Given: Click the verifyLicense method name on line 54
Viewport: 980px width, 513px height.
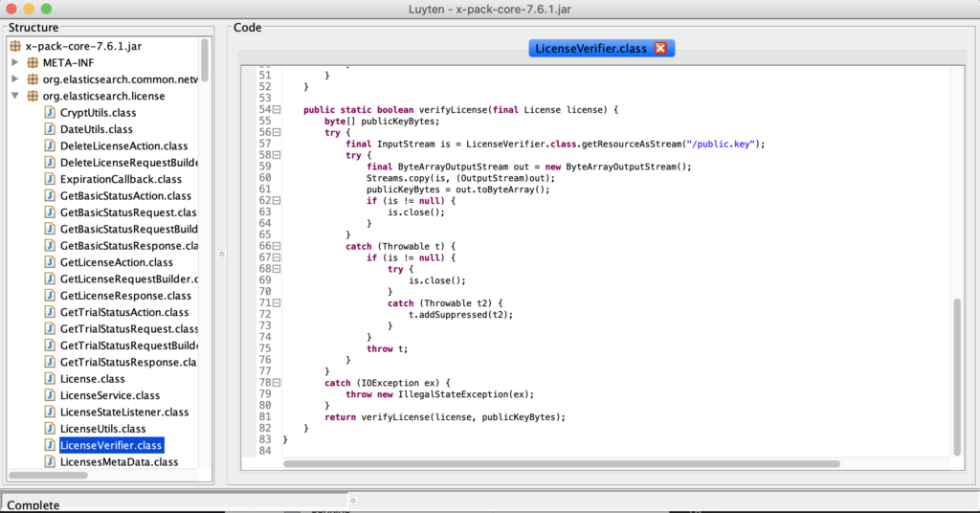Looking at the screenshot, I should [453, 109].
